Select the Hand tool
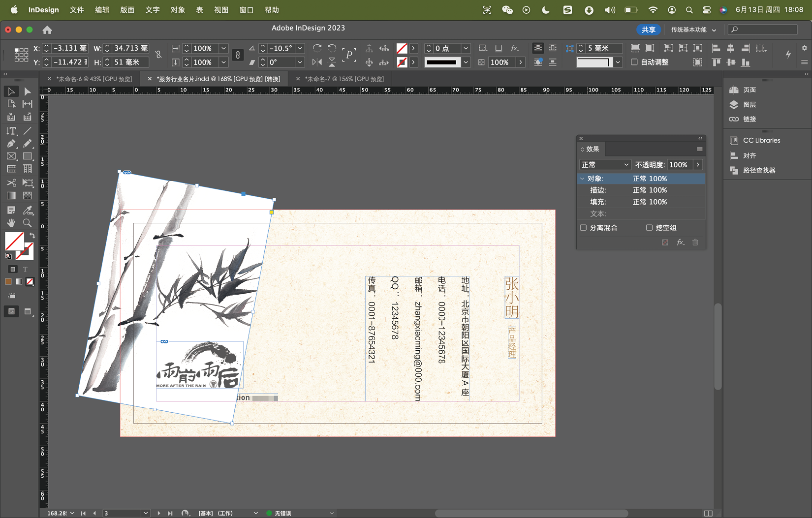The image size is (812, 518). pos(11,223)
